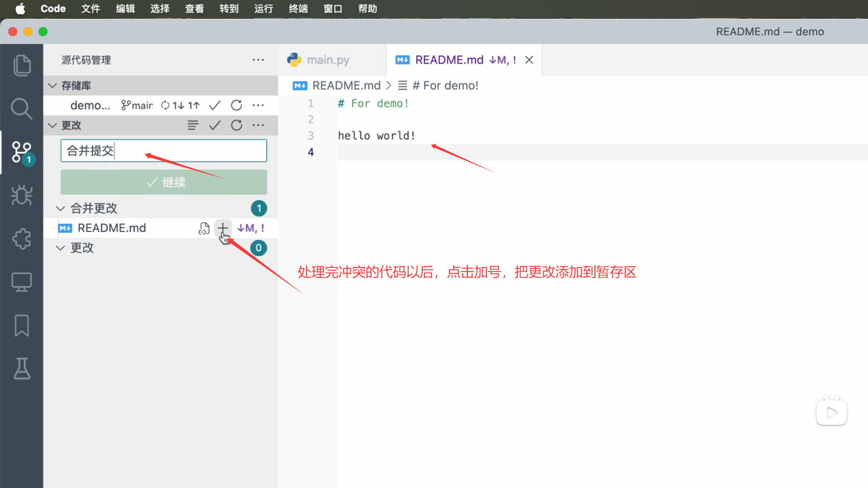Click refresh icon in demo repository row
The width and height of the screenshot is (868, 488).
[x=236, y=105]
